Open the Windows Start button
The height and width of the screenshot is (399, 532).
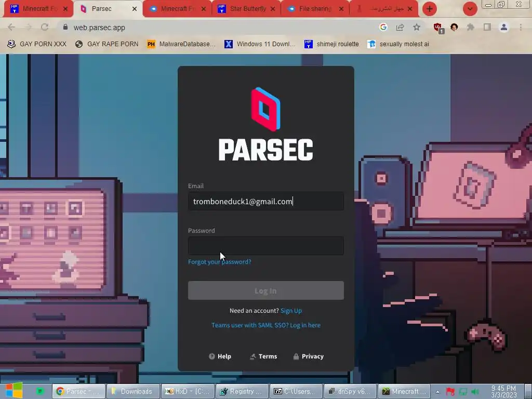click(14, 391)
